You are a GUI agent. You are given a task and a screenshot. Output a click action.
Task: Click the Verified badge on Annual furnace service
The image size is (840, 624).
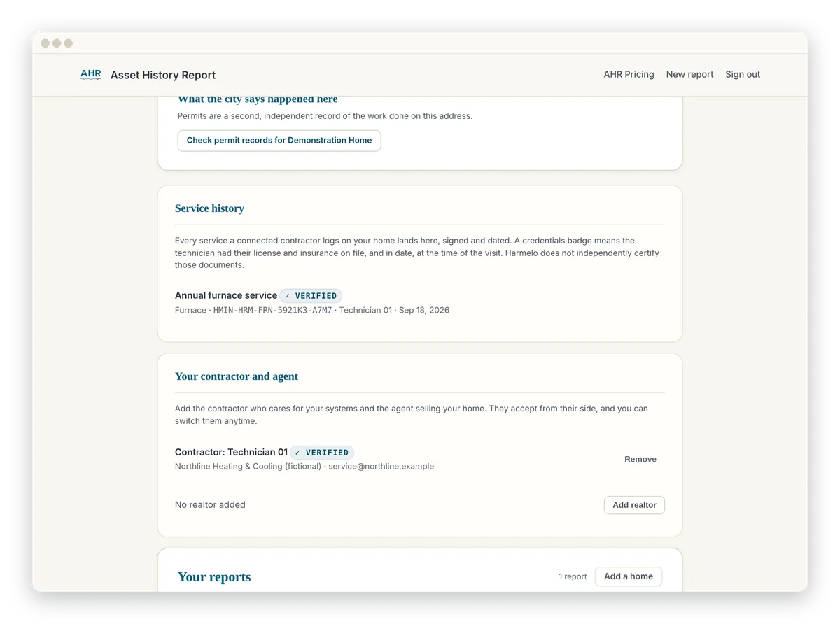(311, 296)
